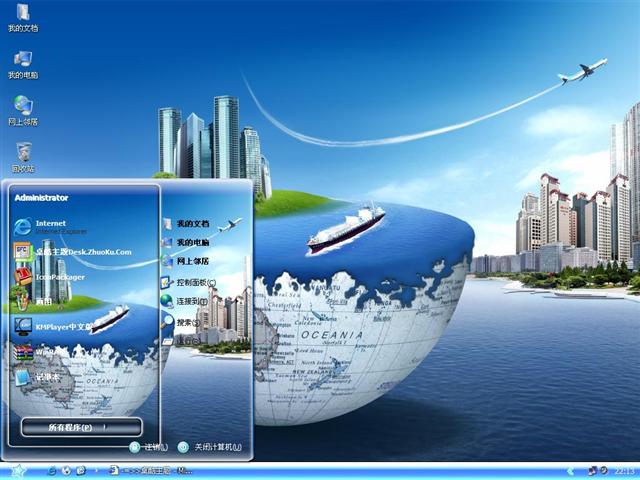Launch KMPlayer中文版 from Start menu
Viewport: 640px width, 480px height.
pos(54,327)
